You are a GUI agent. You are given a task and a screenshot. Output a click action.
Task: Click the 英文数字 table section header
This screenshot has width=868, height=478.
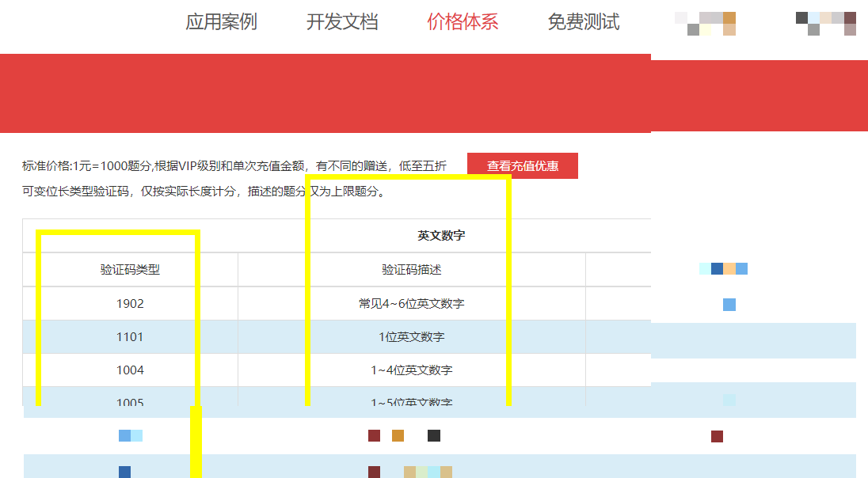[x=442, y=236]
